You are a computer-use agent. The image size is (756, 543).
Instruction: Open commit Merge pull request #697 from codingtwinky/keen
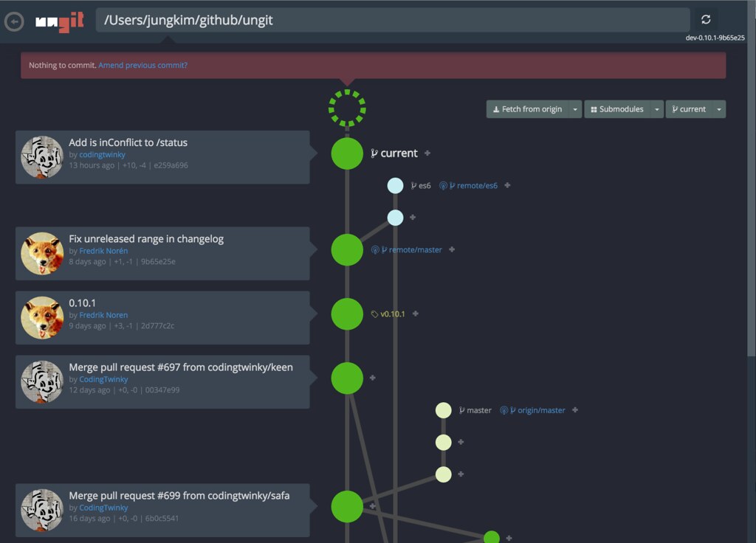click(x=181, y=367)
